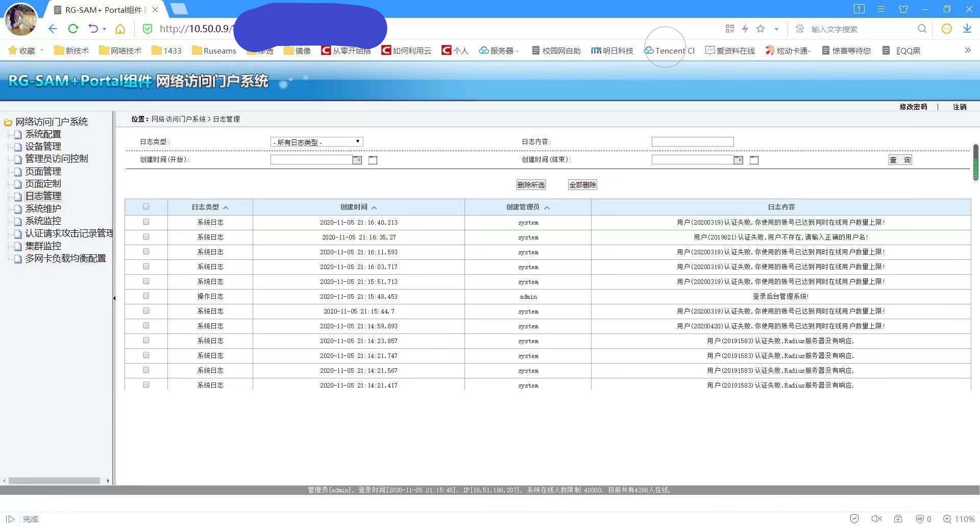Click the security shield icon in status bar
Image resolution: width=980 pixels, height=526 pixels.
854,519
